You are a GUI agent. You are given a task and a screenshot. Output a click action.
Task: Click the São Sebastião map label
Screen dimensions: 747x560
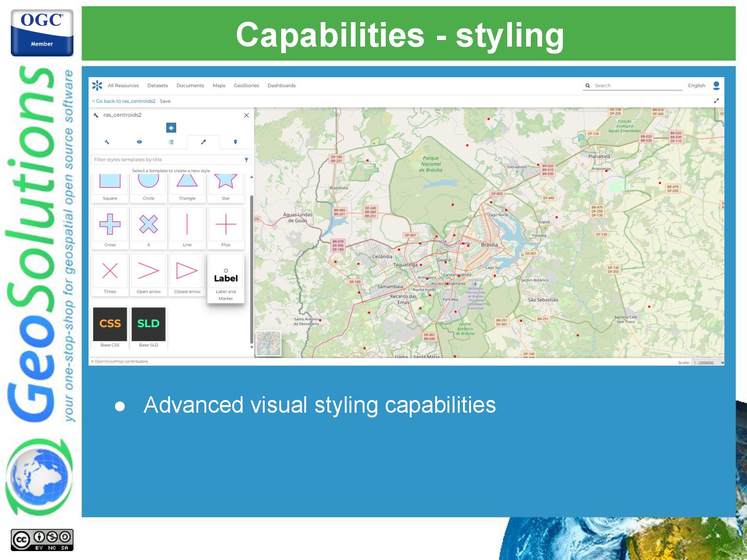pyautogui.click(x=543, y=300)
